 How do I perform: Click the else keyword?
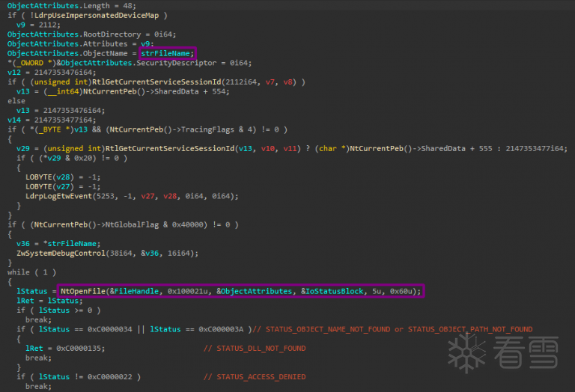pos(16,101)
